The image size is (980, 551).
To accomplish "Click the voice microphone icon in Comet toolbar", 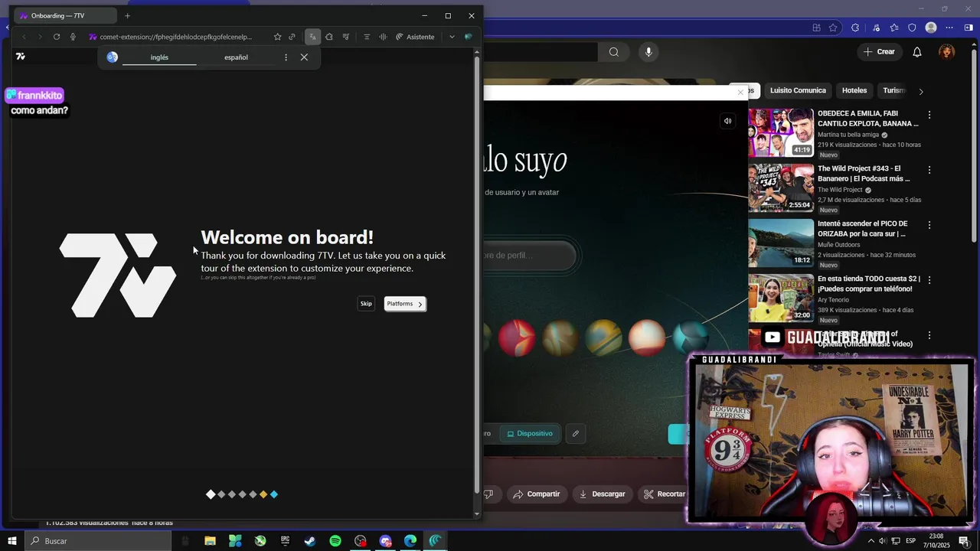I will (x=73, y=37).
